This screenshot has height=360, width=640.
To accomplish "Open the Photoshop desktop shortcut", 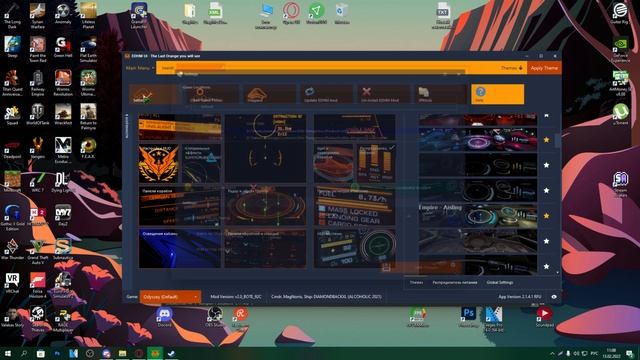I will point(468,316).
